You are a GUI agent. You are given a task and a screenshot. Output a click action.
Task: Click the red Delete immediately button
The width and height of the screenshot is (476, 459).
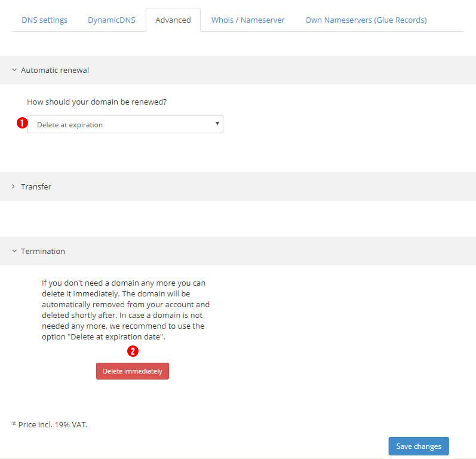point(133,371)
